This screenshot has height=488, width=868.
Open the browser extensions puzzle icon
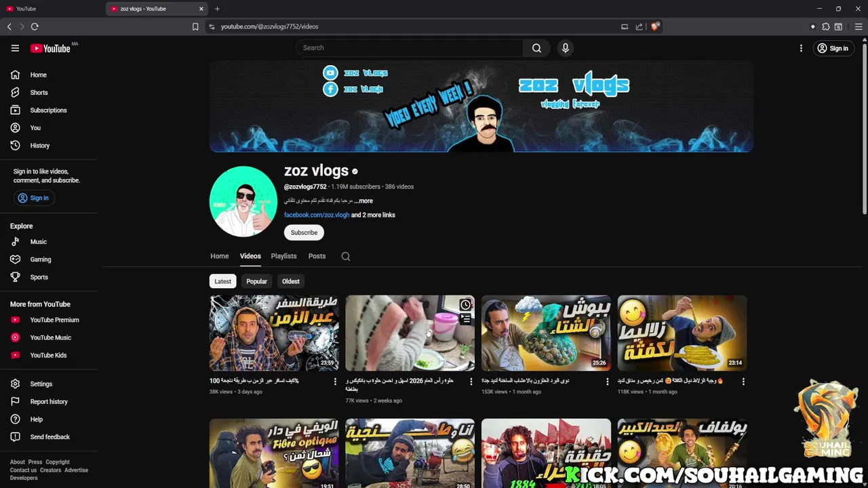click(825, 26)
